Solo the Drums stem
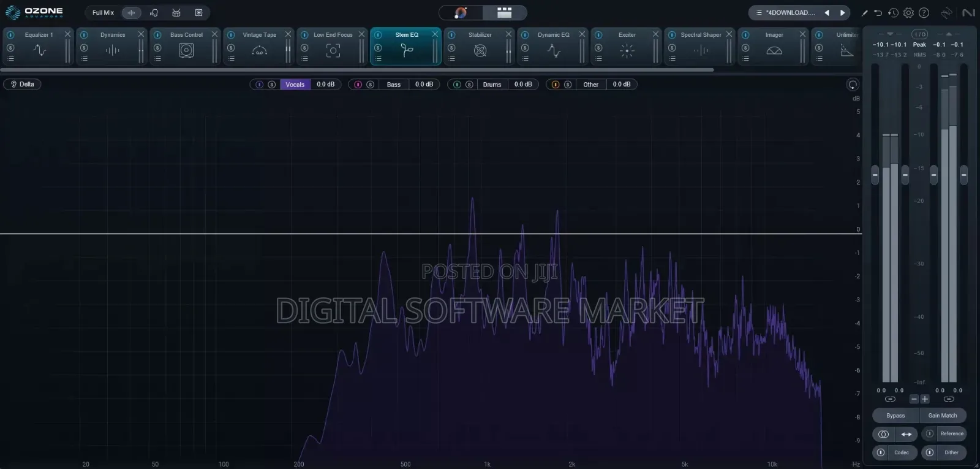The image size is (980, 469). pyautogui.click(x=469, y=85)
